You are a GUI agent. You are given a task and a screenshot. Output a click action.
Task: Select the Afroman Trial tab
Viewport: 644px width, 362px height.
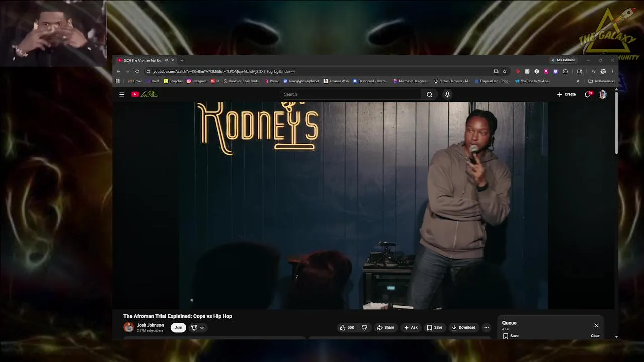[x=143, y=60]
